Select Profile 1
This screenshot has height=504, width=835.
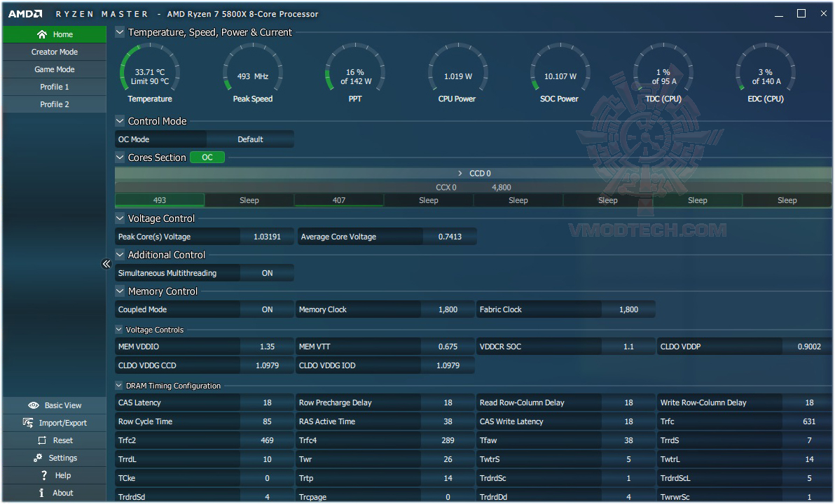(55, 87)
